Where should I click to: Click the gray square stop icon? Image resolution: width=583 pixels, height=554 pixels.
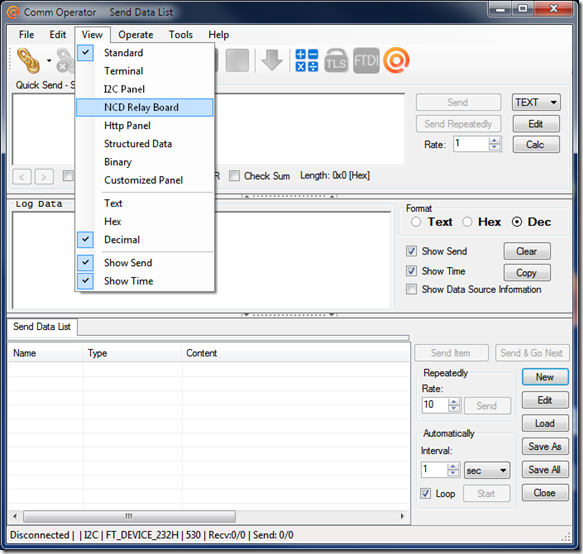pyautogui.click(x=237, y=61)
